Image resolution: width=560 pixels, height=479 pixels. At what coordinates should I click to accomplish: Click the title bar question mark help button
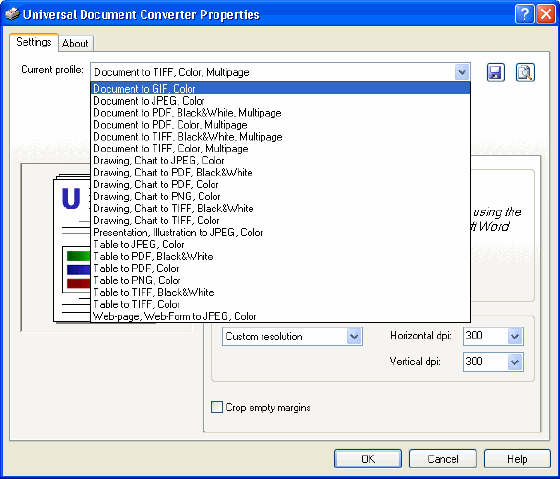[524, 14]
